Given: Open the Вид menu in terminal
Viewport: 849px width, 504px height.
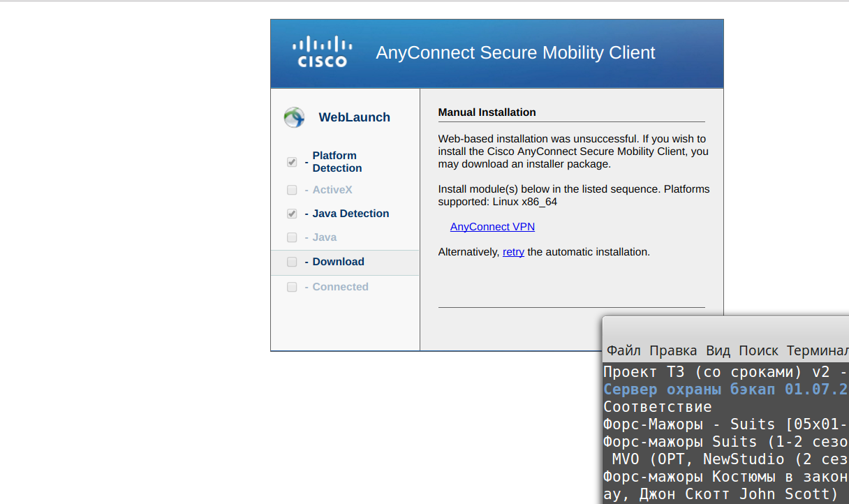Looking at the screenshot, I should (x=718, y=350).
